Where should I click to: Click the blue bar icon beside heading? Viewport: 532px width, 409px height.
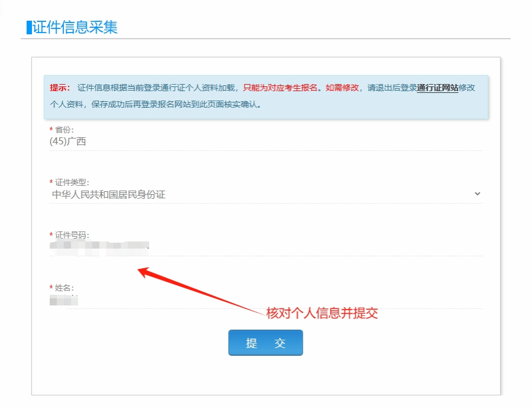click(x=29, y=27)
